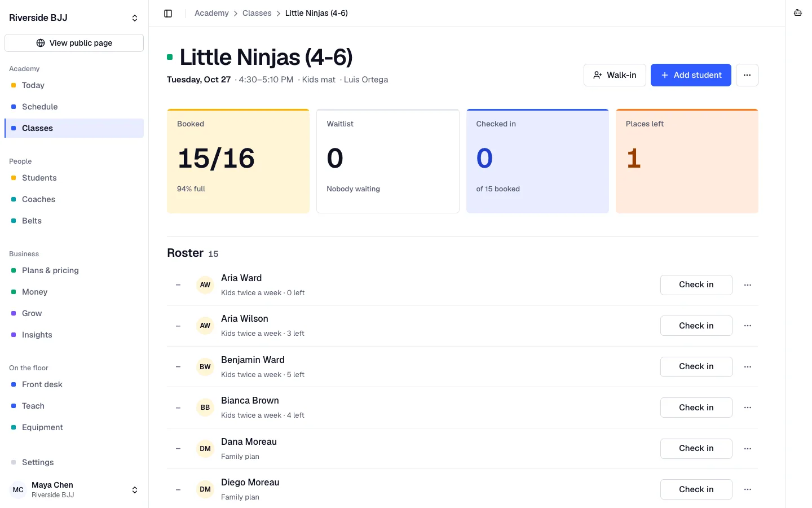Open Today in the sidebar
This screenshot has height=508, width=812.
pyautogui.click(x=74, y=85)
